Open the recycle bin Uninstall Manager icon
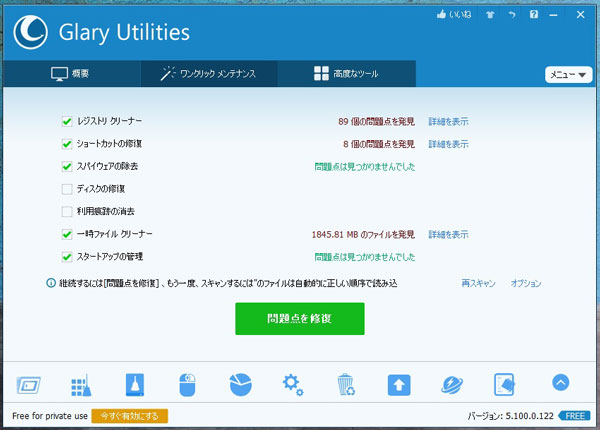 [346, 384]
